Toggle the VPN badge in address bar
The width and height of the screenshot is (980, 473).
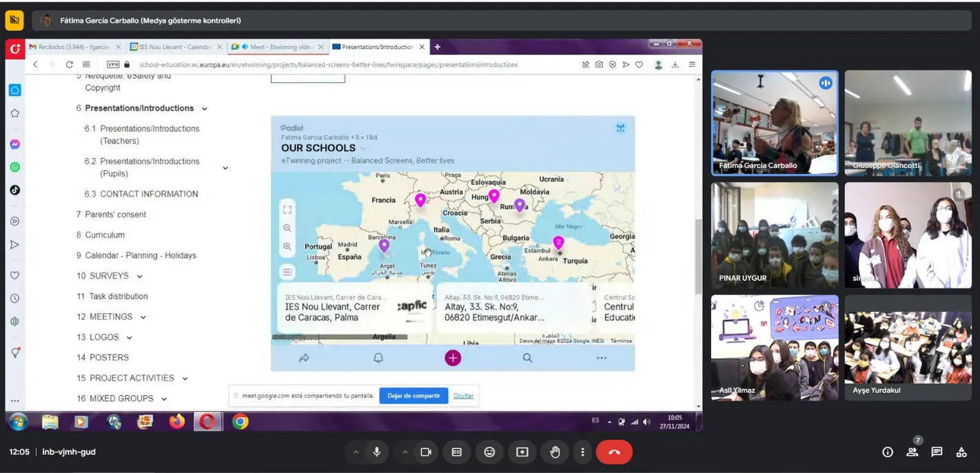click(113, 64)
